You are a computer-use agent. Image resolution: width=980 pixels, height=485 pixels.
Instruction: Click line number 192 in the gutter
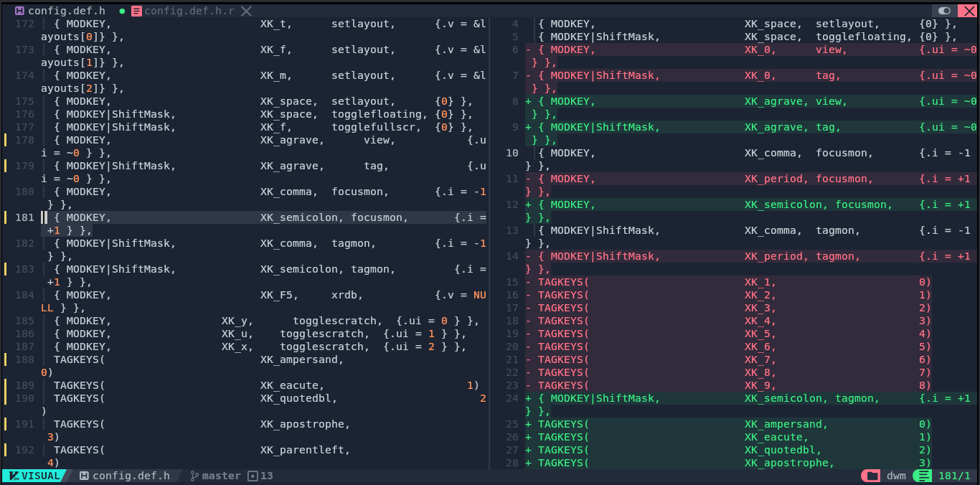coord(24,450)
